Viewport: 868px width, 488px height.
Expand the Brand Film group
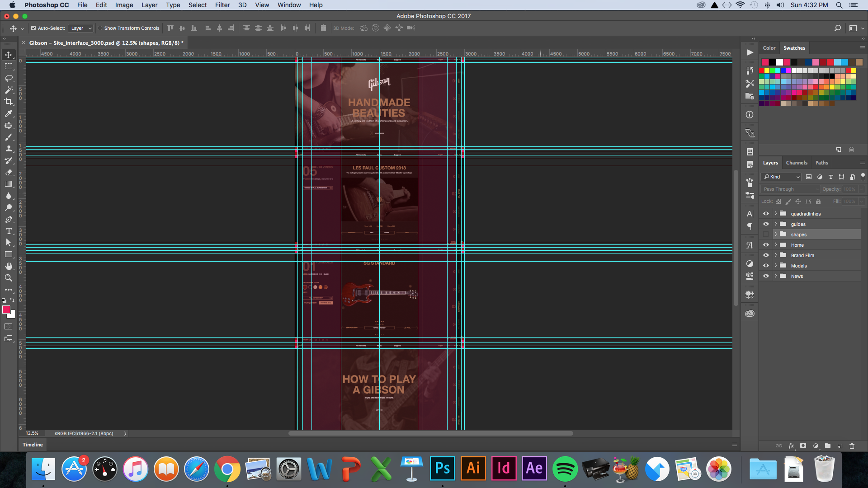pyautogui.click(x=776, y=255)
